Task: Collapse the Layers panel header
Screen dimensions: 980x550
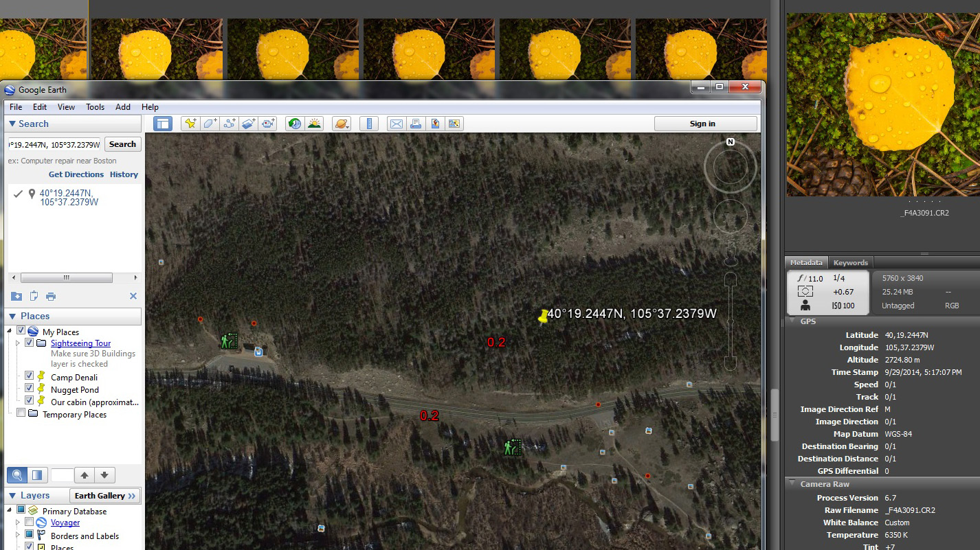Action: (x=35, y=495)
